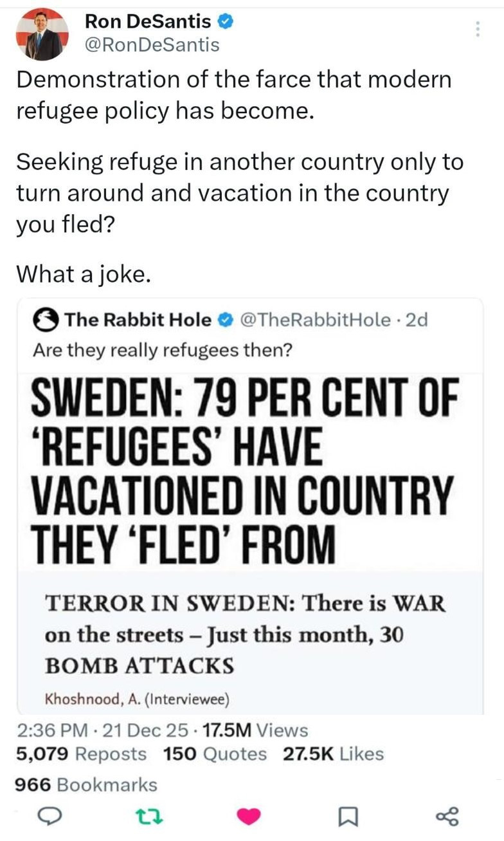
Task: Open the @TheRabbitHole handle
Action: pyautogui.click(x=314, y=319)
